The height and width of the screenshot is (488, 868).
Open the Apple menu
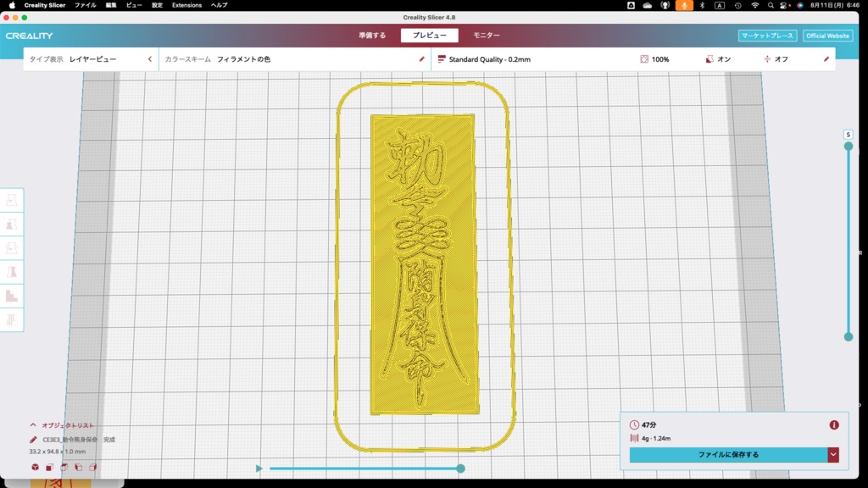(x=12, y=5)
